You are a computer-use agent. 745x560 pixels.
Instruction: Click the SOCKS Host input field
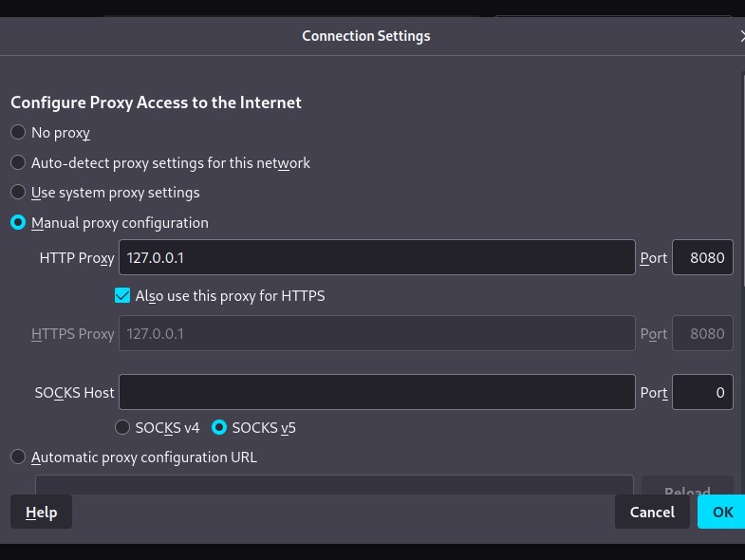(377, 392)
